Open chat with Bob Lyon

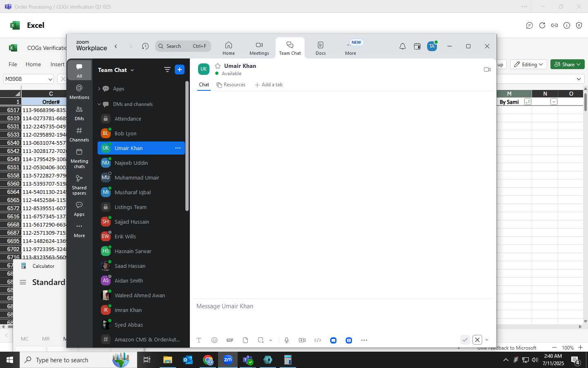(141, 133)
